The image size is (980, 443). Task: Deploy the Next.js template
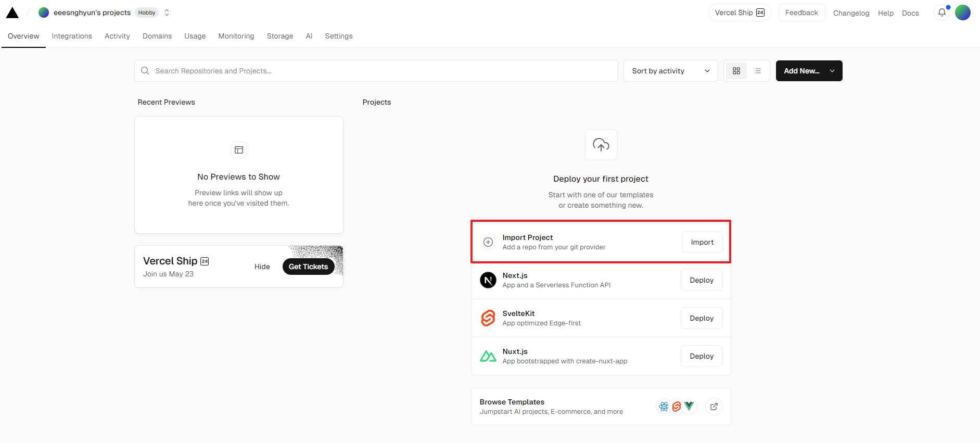(x=702, y=280)
